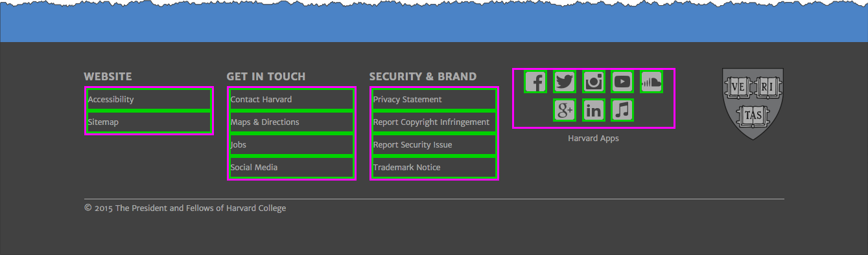Screen dimensions: 868x255
Task: Click the SoundCloud cloud icon
Action: click(x=651, y=82)
